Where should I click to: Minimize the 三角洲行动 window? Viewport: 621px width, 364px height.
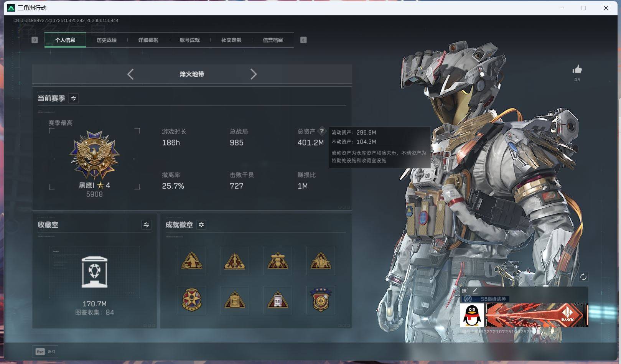(561, 8)
